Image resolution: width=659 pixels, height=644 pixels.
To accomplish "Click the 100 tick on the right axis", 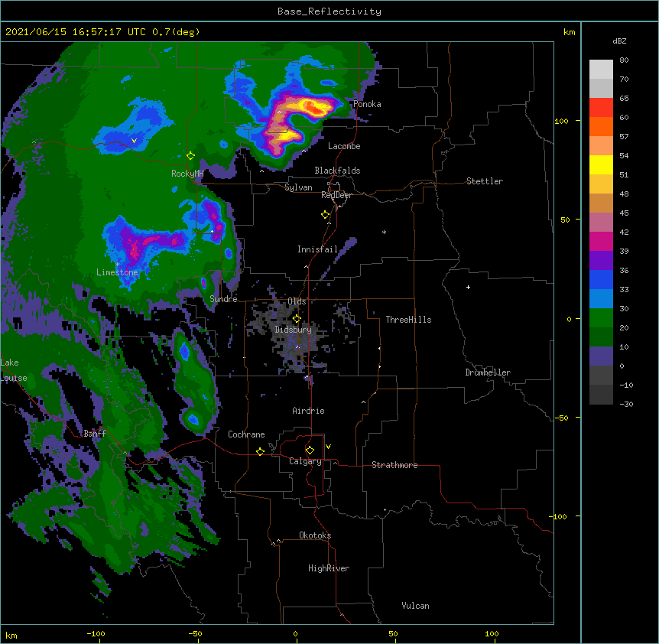I will tap(561, 121).
